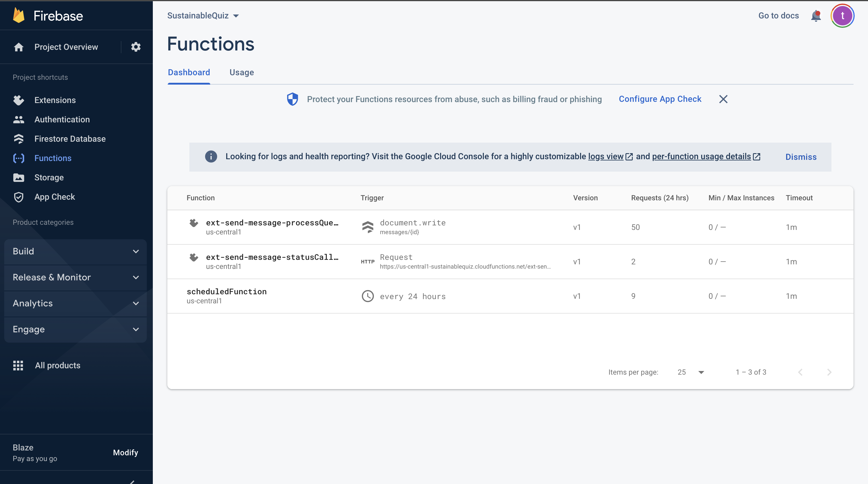Open project settings gear icon
Screen dimensions: 868x484
click(136, 47)
